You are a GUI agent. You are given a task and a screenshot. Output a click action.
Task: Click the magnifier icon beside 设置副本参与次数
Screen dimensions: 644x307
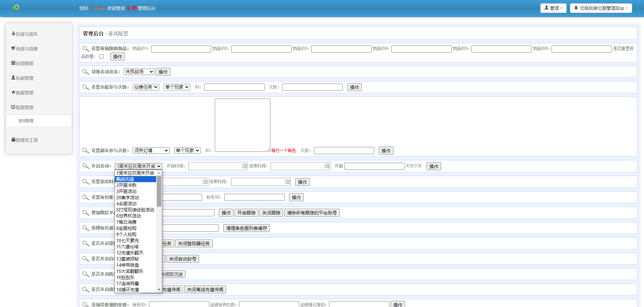(x=86, y=150)
